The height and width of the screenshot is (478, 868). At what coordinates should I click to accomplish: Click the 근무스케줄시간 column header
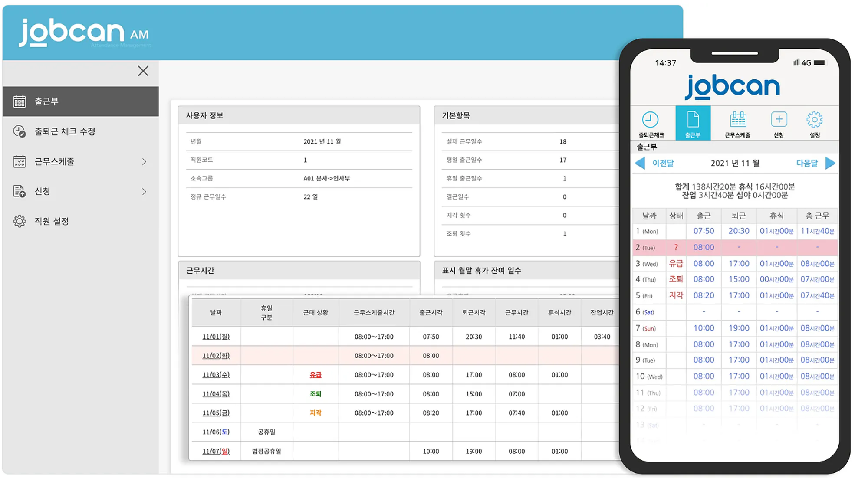[x=374, y=313]
